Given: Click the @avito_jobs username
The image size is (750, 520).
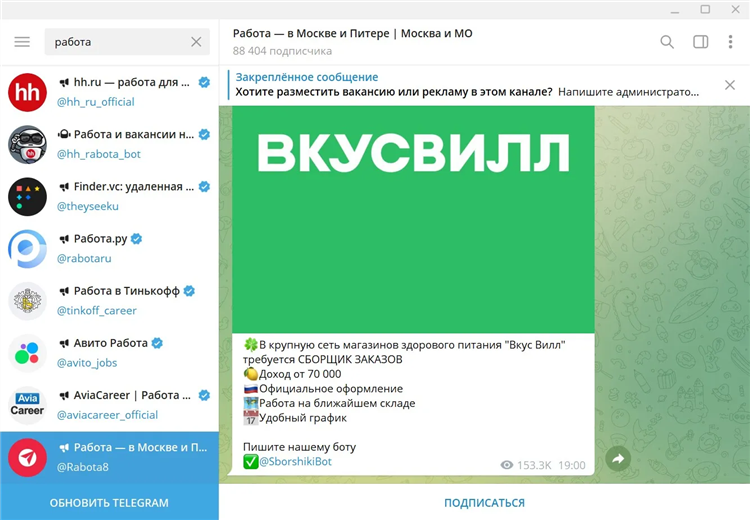Looking at the screenshot, I should tap(87, 363).
